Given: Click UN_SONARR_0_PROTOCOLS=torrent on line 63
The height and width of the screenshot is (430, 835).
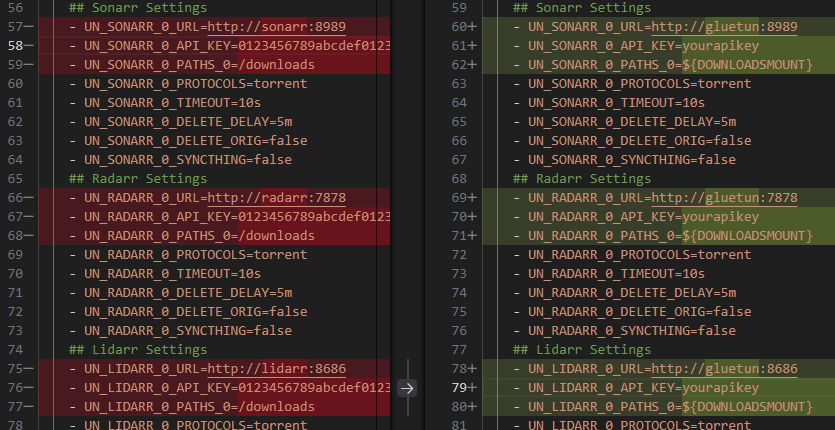Looking at the screenshot, I should coord(640,84).
